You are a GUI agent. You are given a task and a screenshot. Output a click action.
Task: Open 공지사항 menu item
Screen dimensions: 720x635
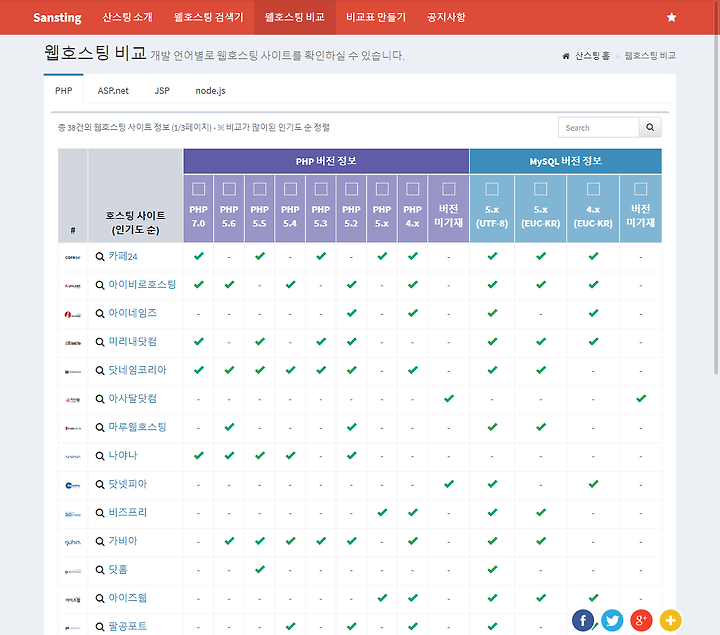tap(446, 17)
